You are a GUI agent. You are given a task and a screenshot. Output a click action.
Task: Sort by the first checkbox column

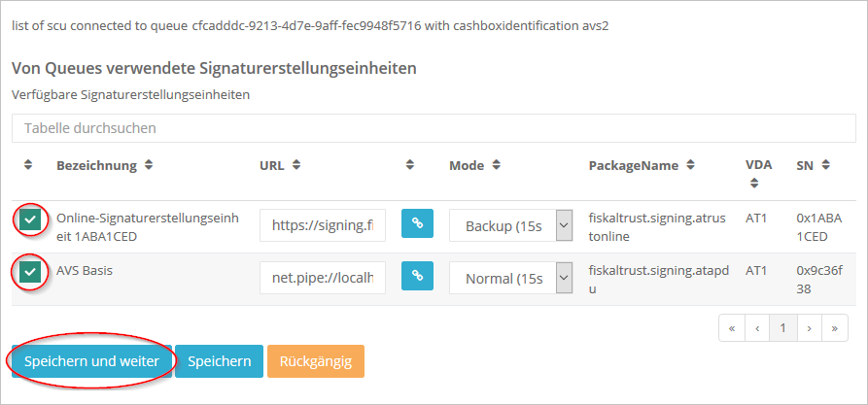[28, 165]
